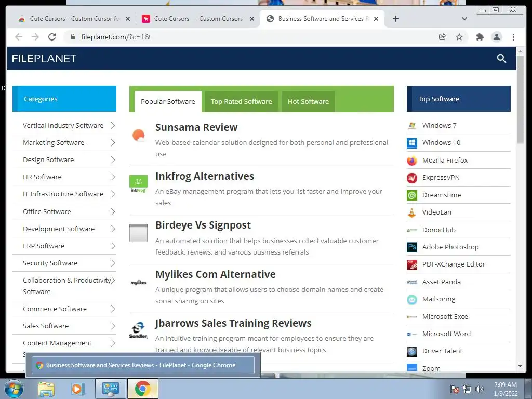Open Birdeye Vs Signpost article

click(x=203, y=225)
